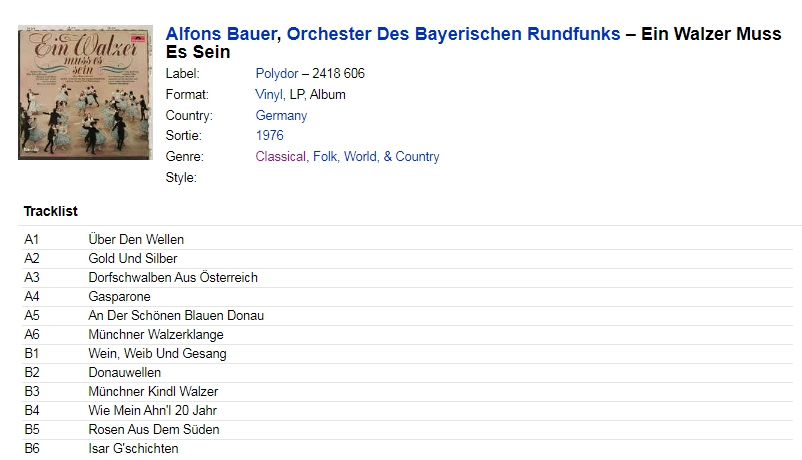Open Orchester Des Bayerischen Rundfunks artist link
Viewport: 802px width, 460px height.
tap(453, 34)
